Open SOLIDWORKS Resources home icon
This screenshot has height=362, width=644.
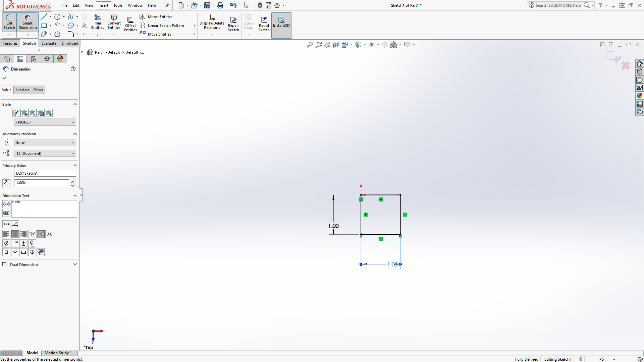pyautogui.click(x=640, y=63)
